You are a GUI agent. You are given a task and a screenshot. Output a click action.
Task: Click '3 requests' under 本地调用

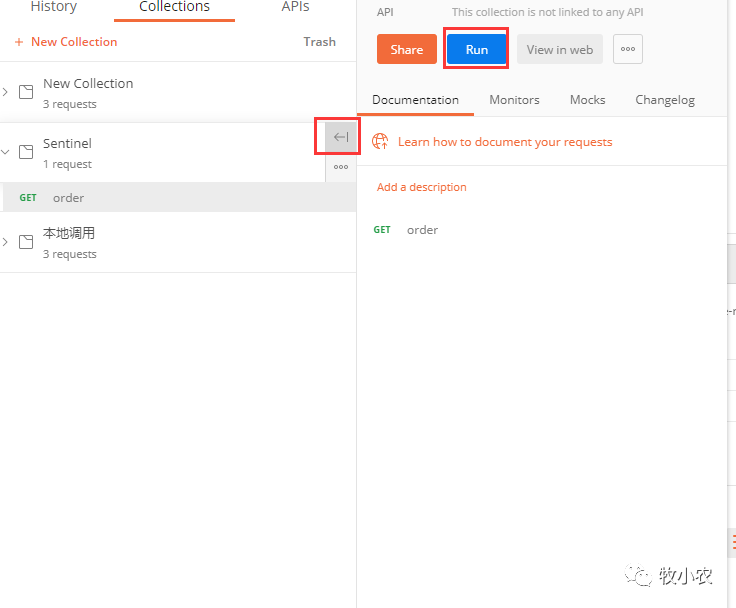(x=70, y=254)
